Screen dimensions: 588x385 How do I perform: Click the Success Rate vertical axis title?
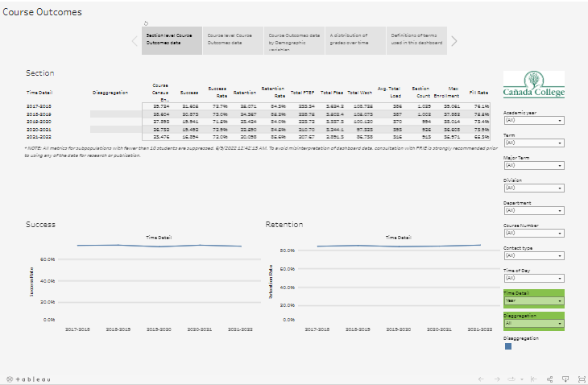(x=31, y=282)
